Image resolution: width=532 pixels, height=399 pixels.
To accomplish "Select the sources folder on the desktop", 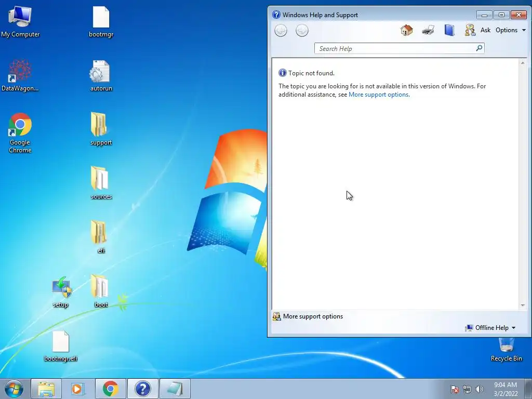I will (x=101, y=183).
